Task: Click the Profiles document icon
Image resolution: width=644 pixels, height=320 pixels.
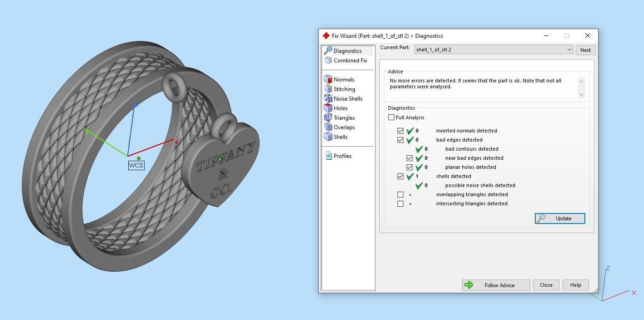Action: (x=328, y=156)
